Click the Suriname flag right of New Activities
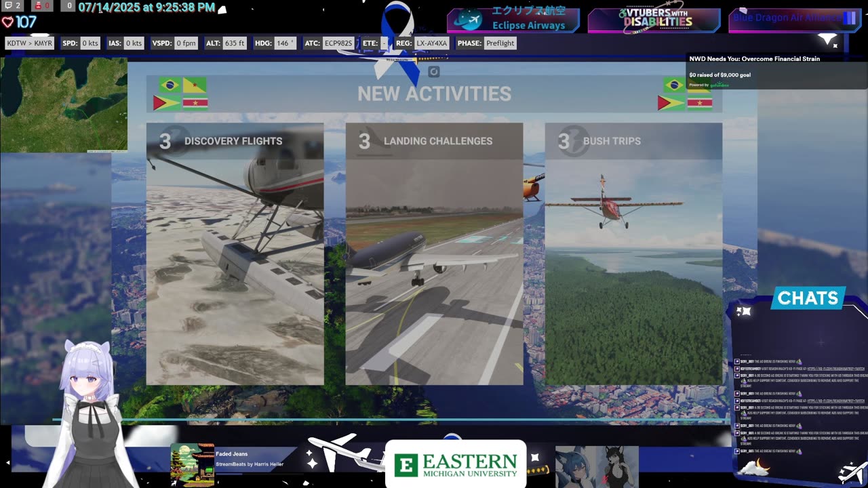The image size is (868, 488). click(x=700, y=103)
